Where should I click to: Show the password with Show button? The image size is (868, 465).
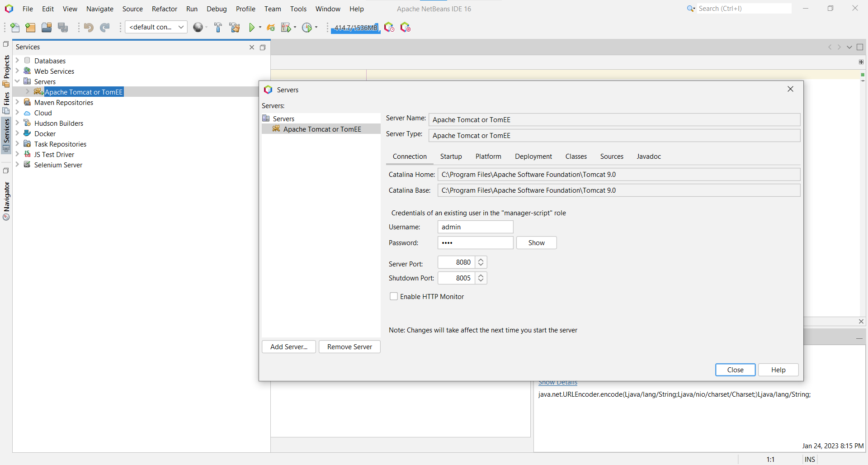[537, 243]
